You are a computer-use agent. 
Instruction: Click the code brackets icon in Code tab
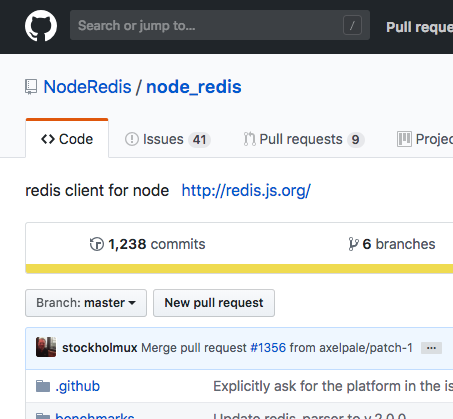click(48, 139)
